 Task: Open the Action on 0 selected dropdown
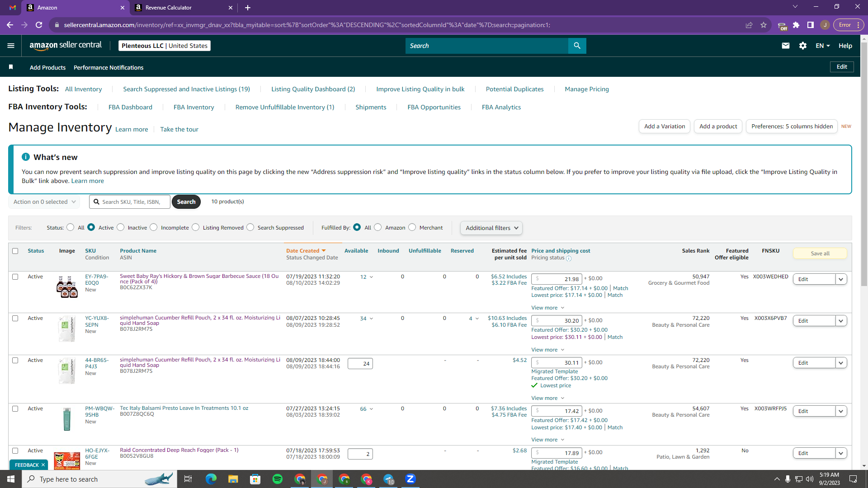(x=44, y=202)
